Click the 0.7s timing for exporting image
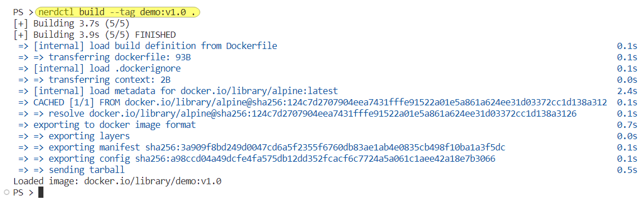The width and height of the screenshot is (644, 204). tap(627, 125)
